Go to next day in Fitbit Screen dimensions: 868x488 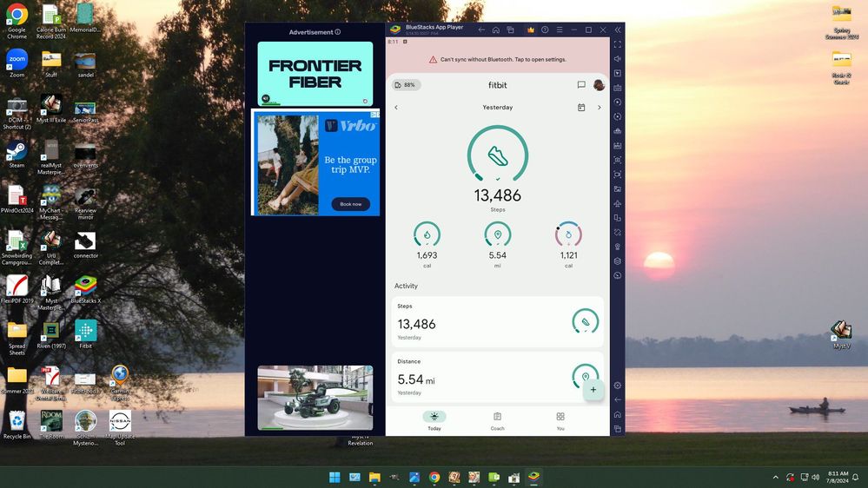pyautogui.click(x=599, y=108)
